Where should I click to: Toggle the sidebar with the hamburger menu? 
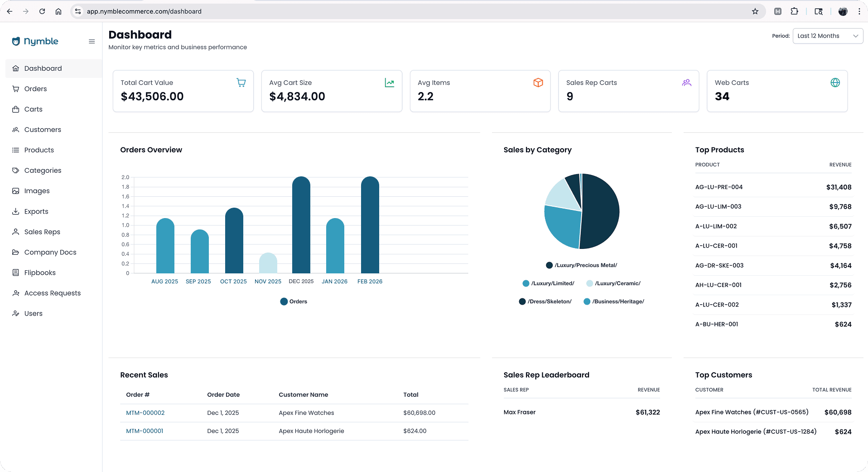(92, 41)
